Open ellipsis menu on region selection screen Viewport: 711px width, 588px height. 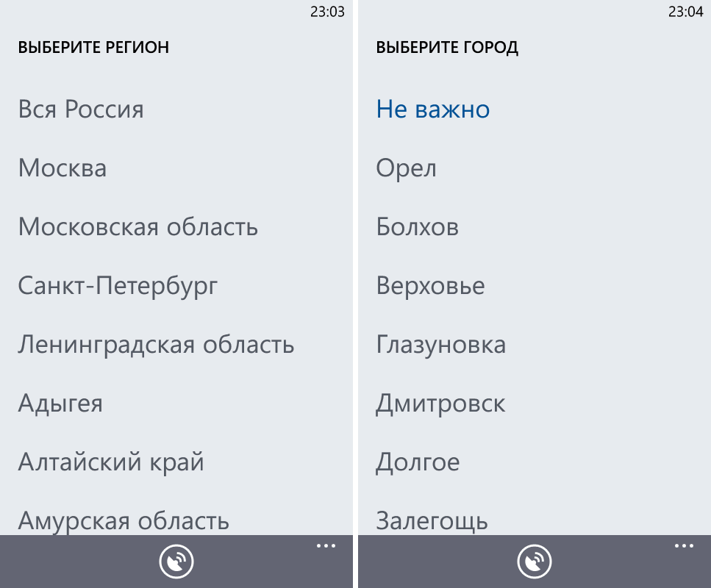[326, 546]
